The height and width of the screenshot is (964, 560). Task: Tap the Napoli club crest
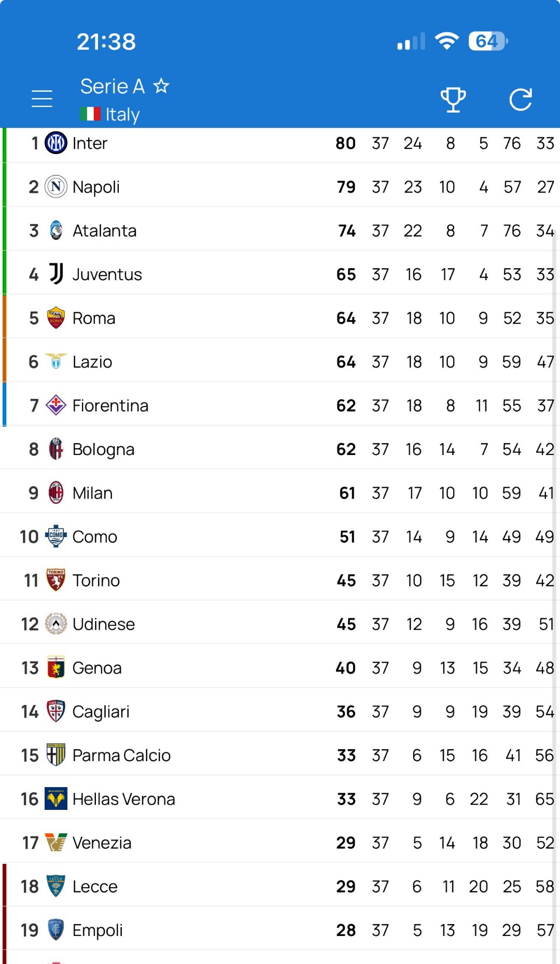point(56,187)
